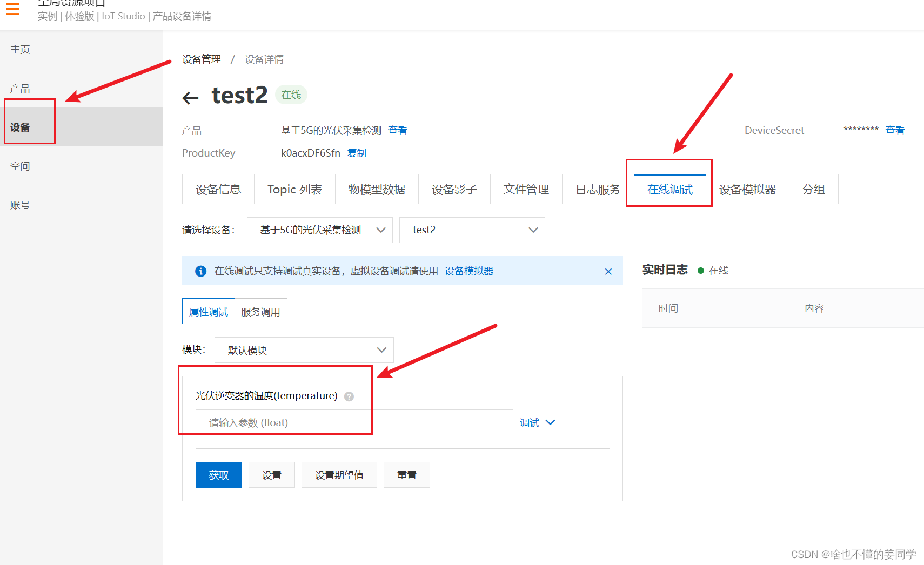This screenshot has width=924, height=565.
Task: Open the orange hamburger menu
Action: pyautogui.click(x=12, y=9)
